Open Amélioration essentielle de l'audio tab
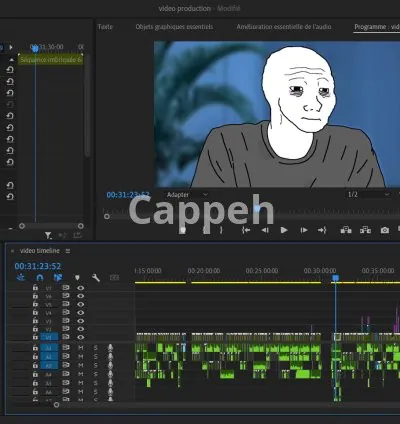The height and width of the screenshot is (424, 400). 284,27
